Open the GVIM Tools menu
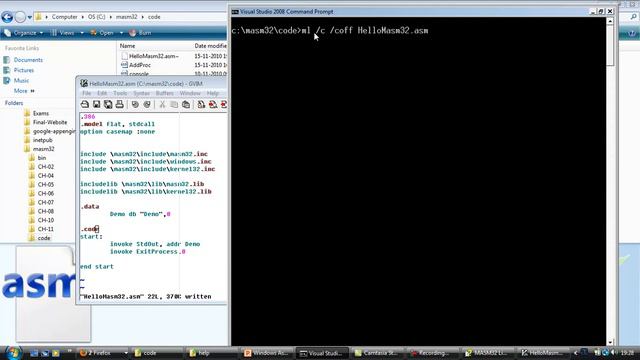The width and height of the screenshot is (640, 360). click(120, 93)
